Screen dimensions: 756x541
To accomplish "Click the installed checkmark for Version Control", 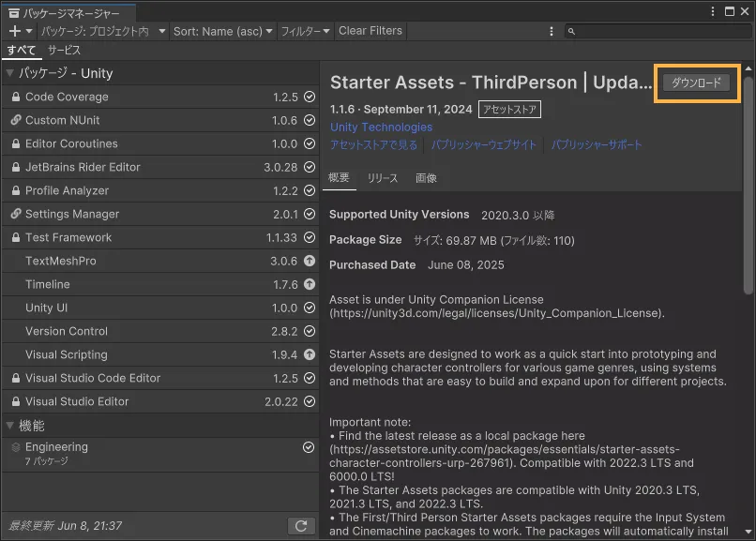I will [310, 331].
